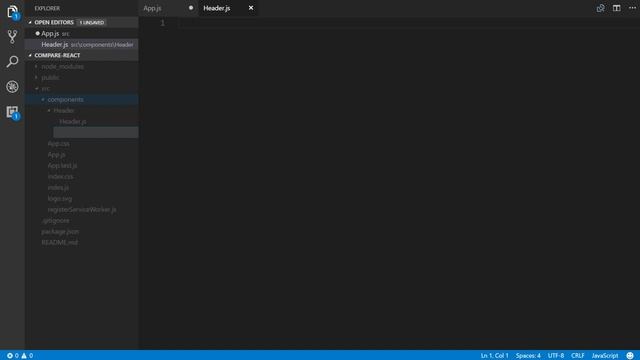
Task: Change language mode via JavaScript
Action: [x=604, y=356]
